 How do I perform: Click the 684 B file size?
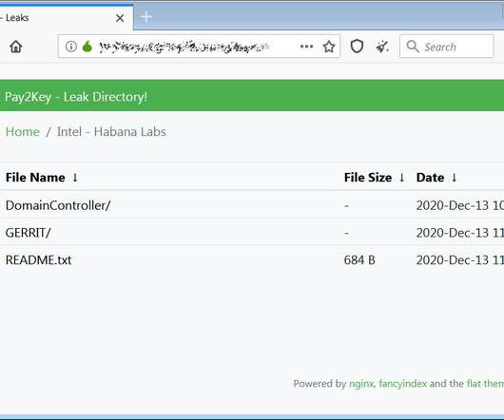click(x=359, y=260)
